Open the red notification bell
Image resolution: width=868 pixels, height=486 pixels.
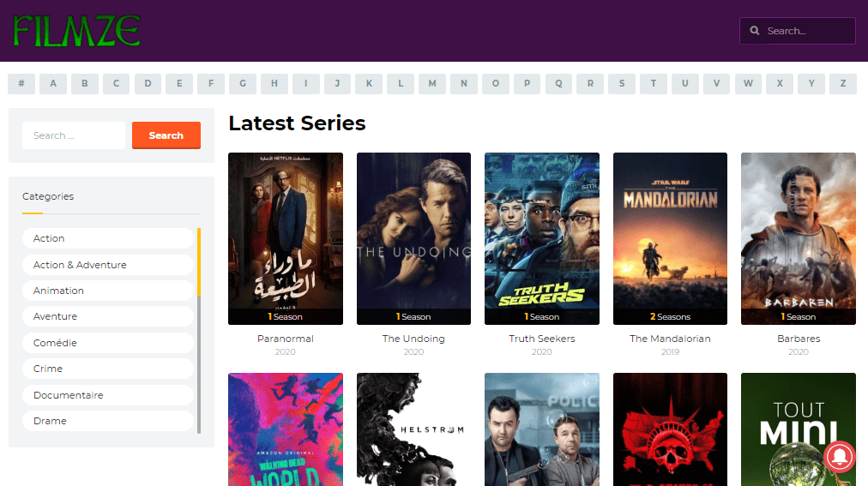pos(839,456)
